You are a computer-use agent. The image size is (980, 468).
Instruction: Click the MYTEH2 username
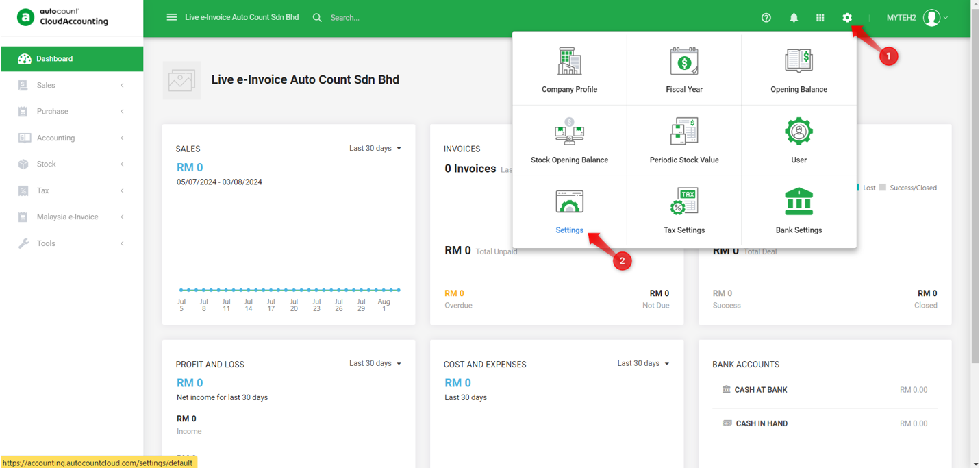[x=901, y=18]
